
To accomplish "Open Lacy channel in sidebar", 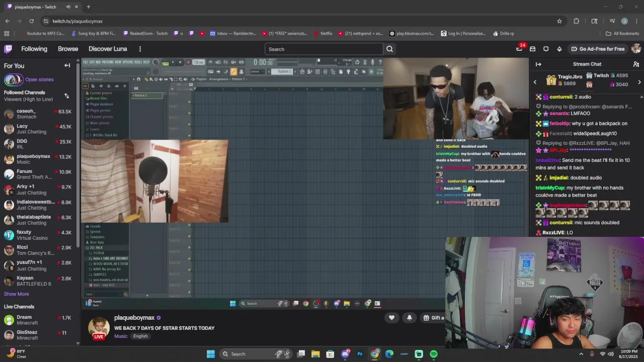I will (x=38, y=129).
